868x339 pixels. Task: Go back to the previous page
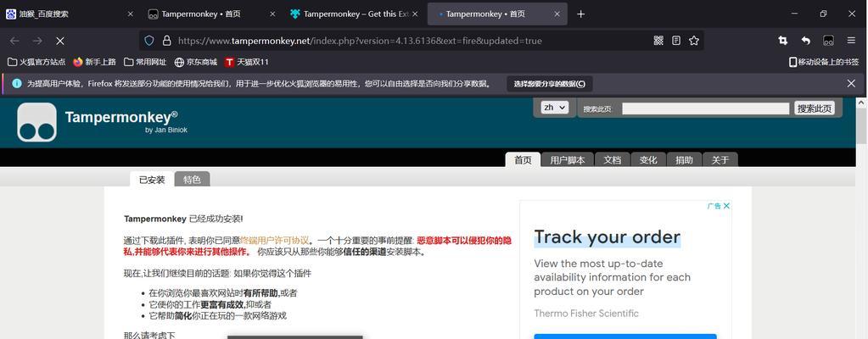pyautogui.click(x=14, y=41)
